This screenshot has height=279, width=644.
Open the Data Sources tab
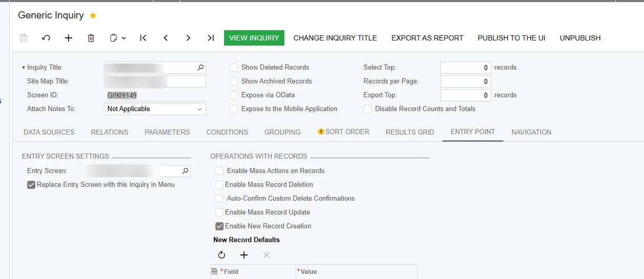coord(49,132)
